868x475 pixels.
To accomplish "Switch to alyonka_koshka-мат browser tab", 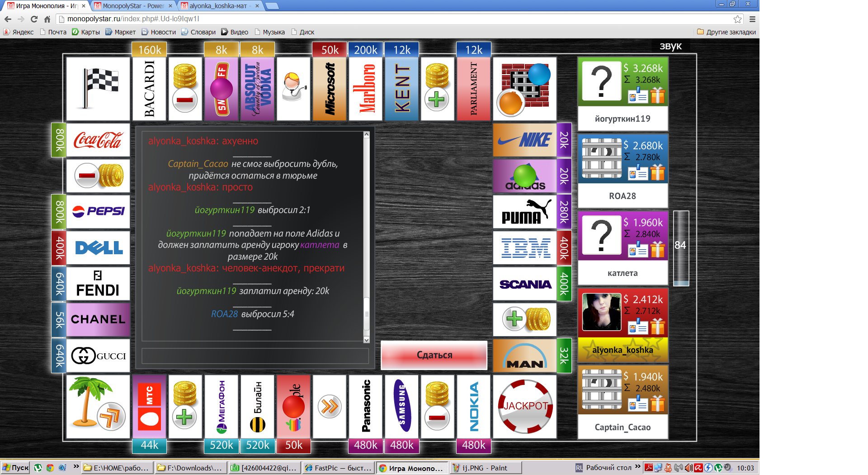I will [219, 6].
